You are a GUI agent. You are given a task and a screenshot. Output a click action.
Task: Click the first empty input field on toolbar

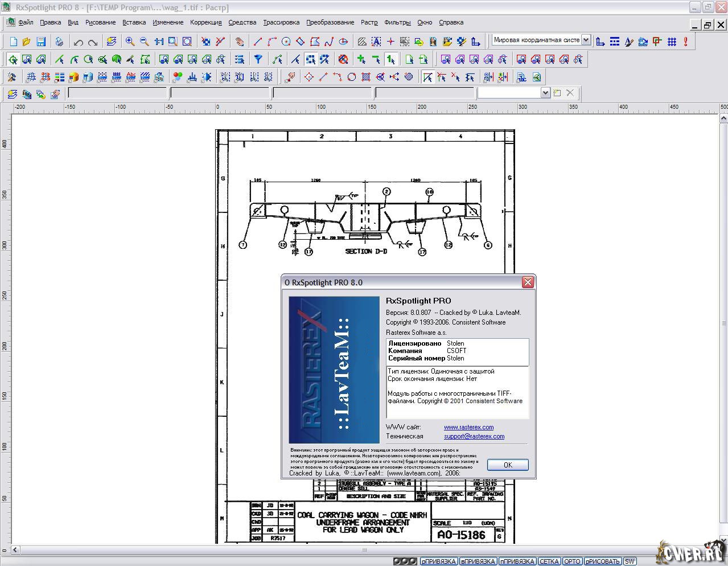(x=117, y=93)
